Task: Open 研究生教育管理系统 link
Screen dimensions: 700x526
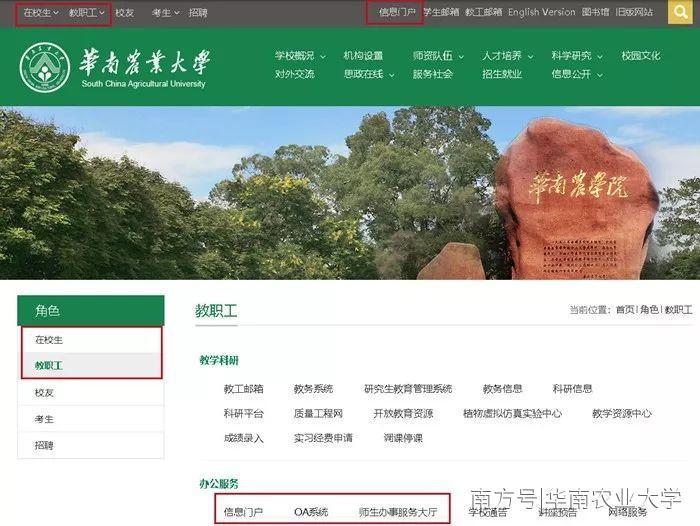Action: [408, 389]
